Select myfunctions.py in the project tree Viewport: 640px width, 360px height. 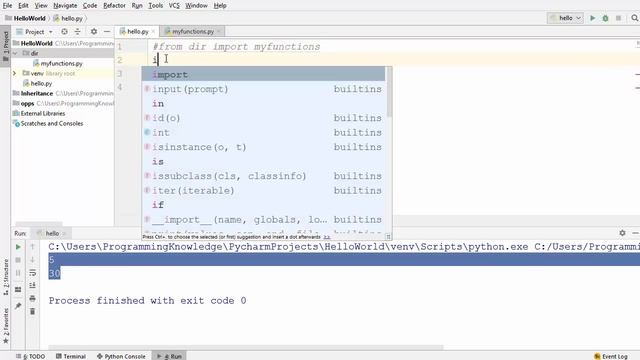61,63
